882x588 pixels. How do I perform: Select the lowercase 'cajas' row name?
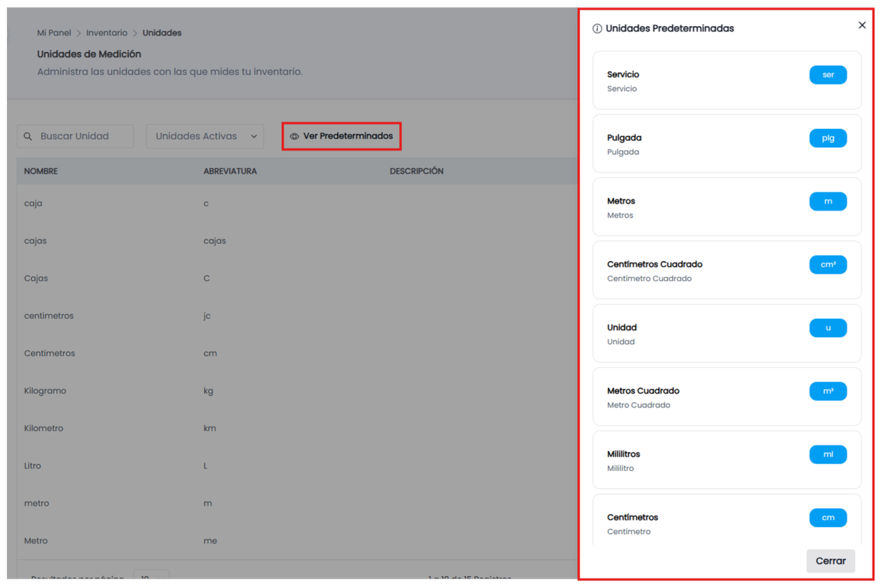click(35, 241)
